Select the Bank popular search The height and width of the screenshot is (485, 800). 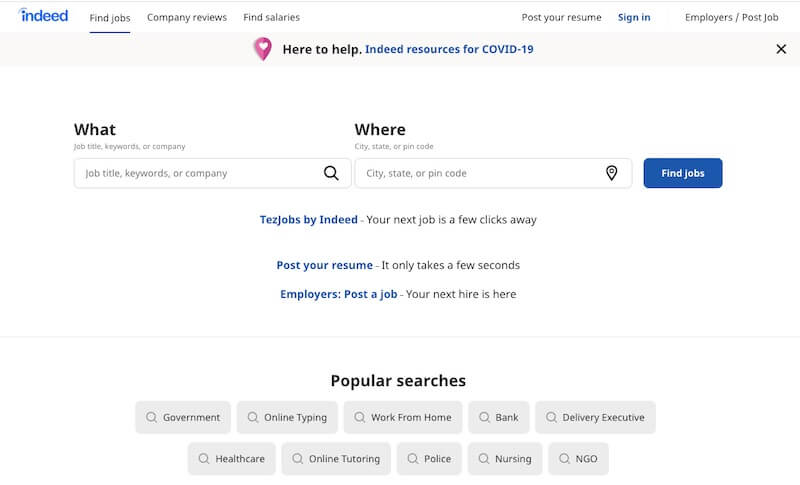(499, 417)
